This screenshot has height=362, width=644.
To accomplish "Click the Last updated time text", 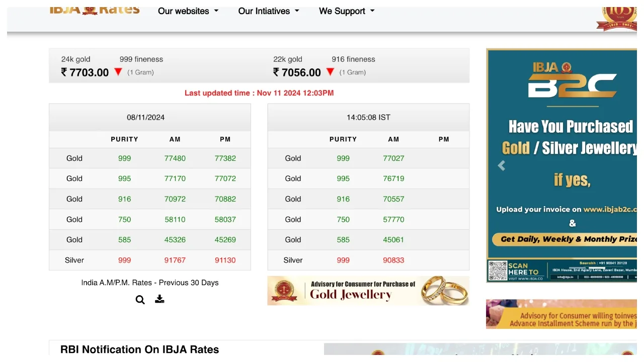I will click(259, 93).
